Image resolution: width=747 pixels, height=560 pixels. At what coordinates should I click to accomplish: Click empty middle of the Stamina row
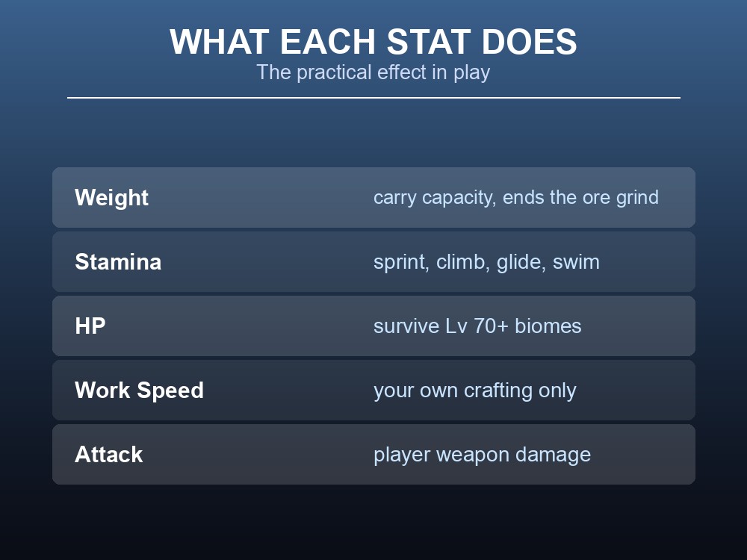coord(267,262)
